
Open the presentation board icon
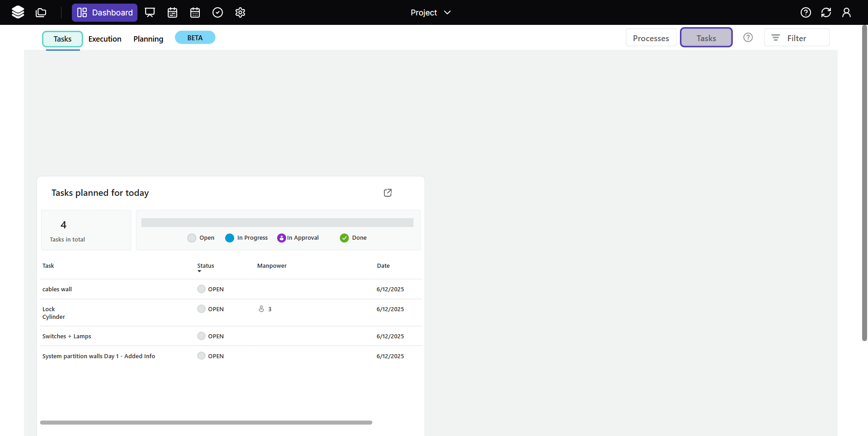pyautogui.click(x=150, y=13)
